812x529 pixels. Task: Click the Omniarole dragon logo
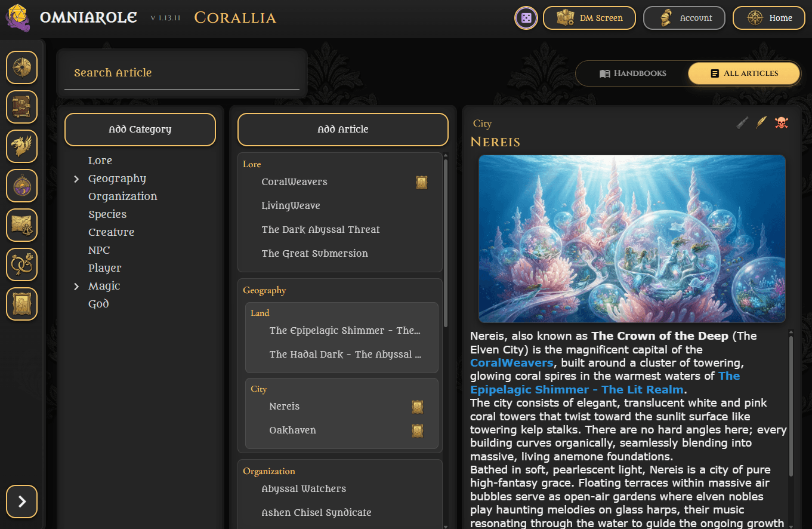pyautogui.click(x=18, y=17)
